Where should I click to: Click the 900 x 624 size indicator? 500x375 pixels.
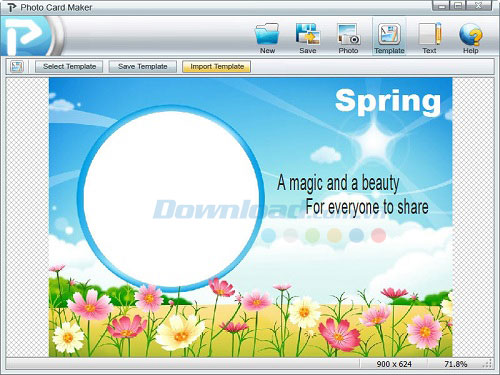tap(394, 364)
